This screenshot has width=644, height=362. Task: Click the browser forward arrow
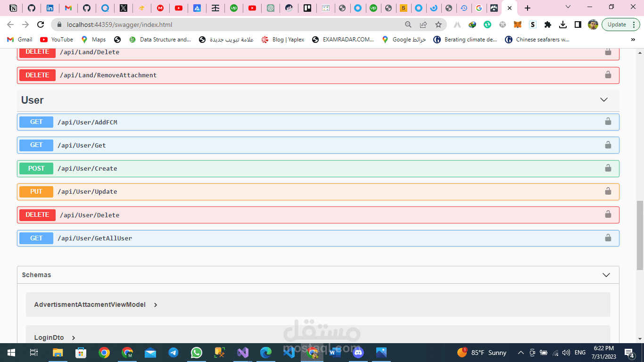pos(25,25)
